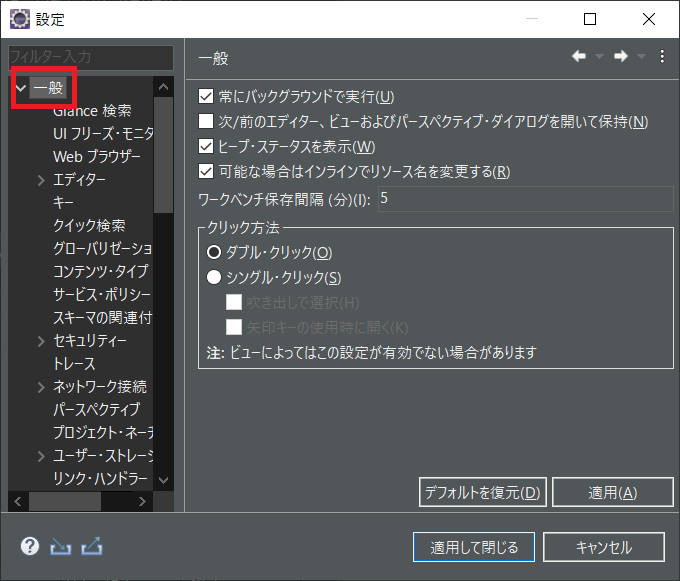The width and height of the screenshot is (680, 581).
Task: Maximize the 設定 window
Action: (x=590, y=19)
